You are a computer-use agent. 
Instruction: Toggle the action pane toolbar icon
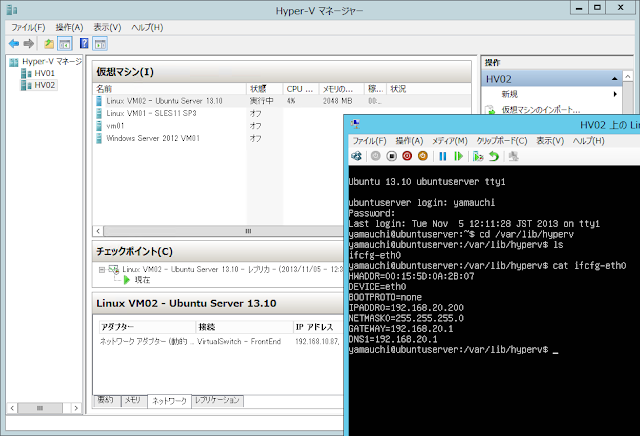tap(100, 43)
